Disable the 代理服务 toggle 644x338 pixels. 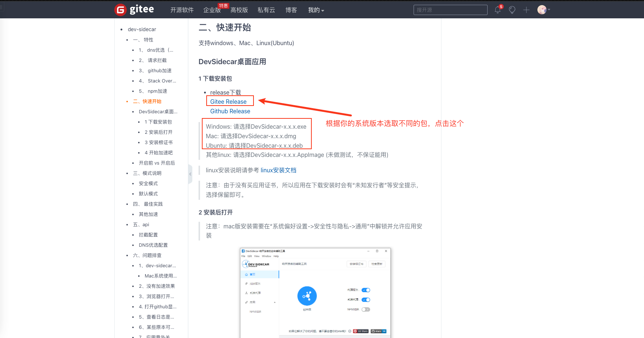[366, 290]
